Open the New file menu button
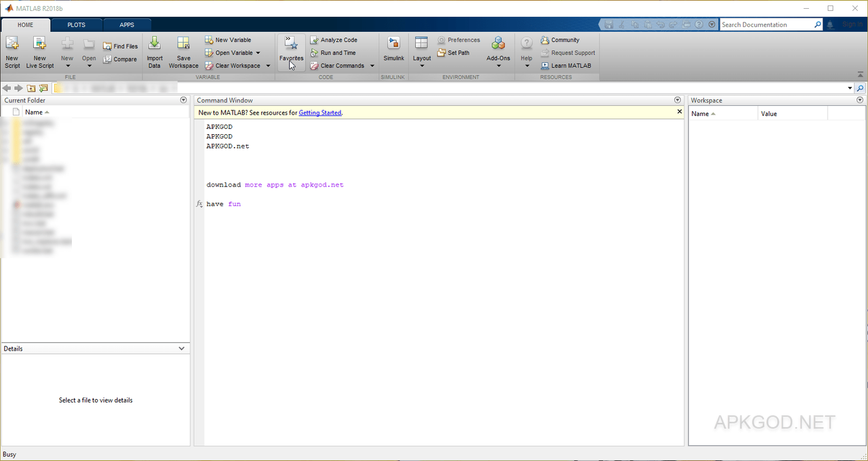This screenshot has width=868, height=461. 67,52
